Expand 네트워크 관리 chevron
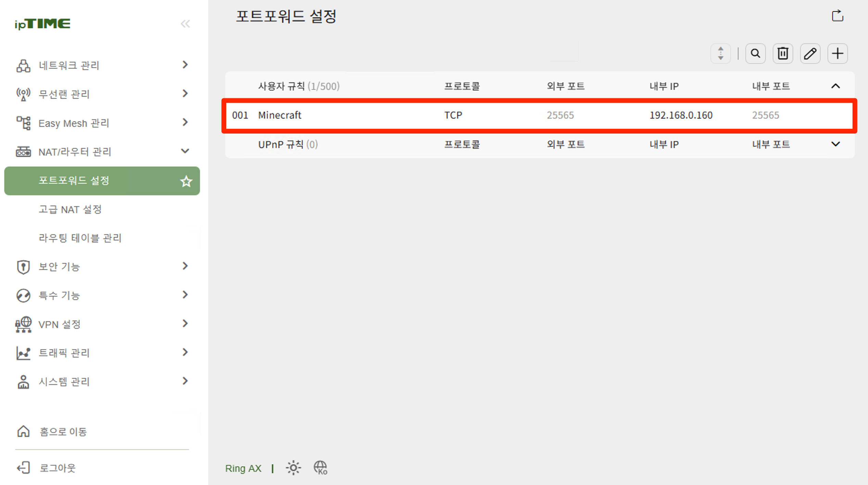 (185, 65)
